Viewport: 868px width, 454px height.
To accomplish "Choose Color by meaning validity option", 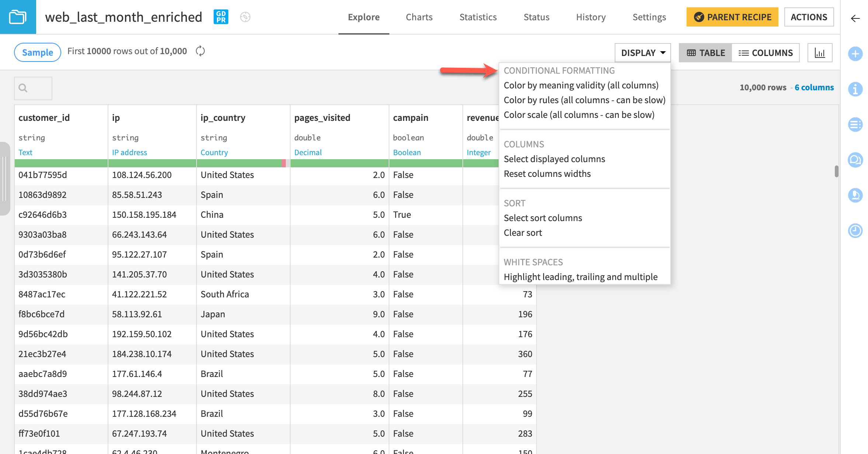I will tap(581, 85).
